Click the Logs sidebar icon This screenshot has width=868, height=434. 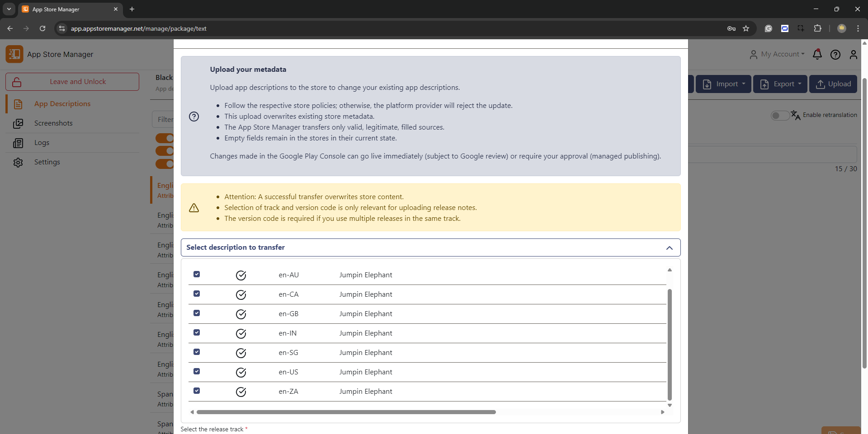[x=18, y=143]
